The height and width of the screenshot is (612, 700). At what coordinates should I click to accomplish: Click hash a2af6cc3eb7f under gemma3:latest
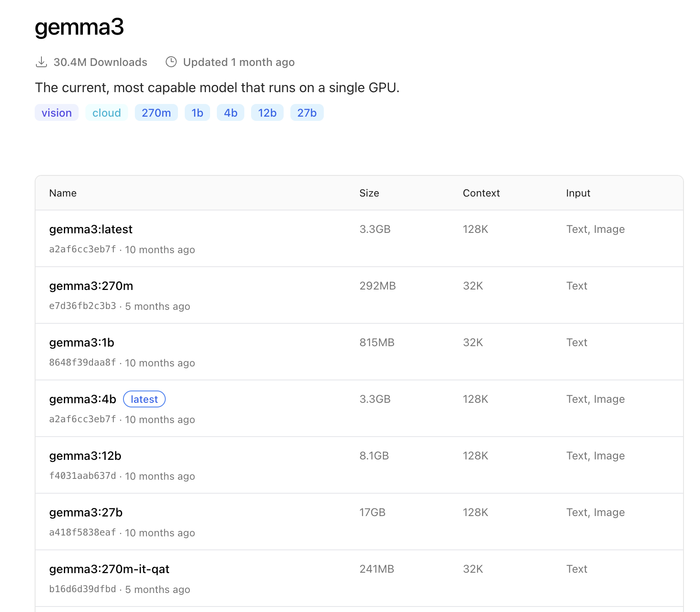pos(82,249)
